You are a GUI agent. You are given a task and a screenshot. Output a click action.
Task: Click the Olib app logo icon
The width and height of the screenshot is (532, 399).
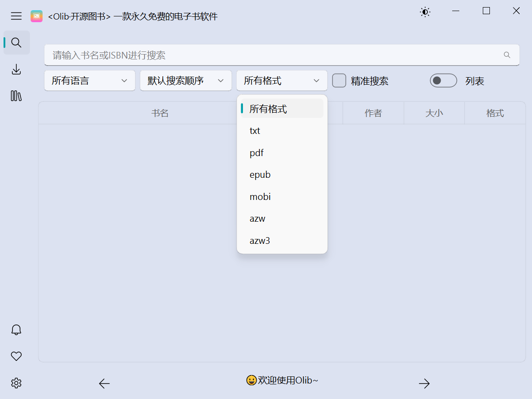click(36, 16)
